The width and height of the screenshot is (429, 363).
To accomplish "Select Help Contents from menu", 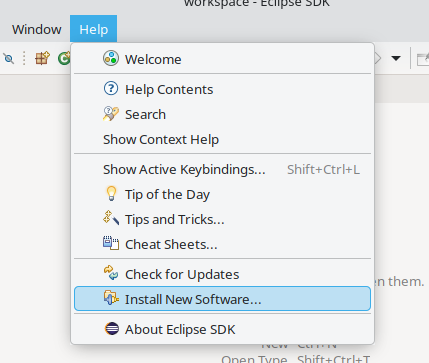I will point(222,89).
